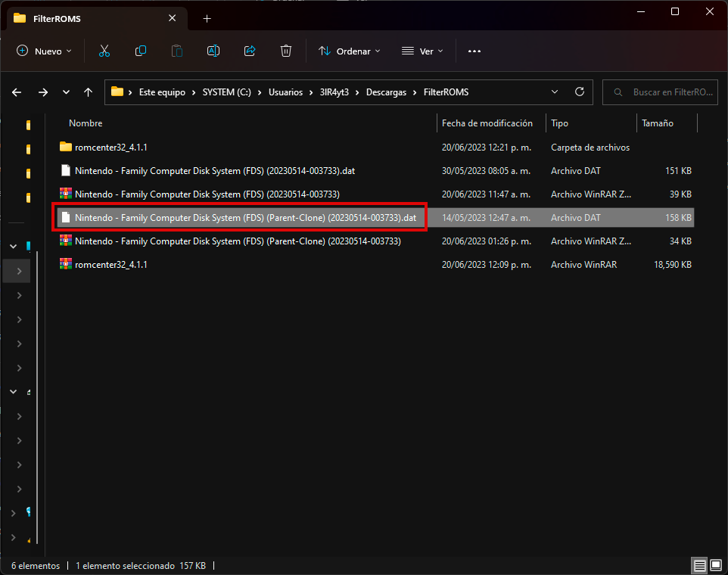Click the Copy icon in toolbar
This screenshot has height=575, width=728.
140,51
